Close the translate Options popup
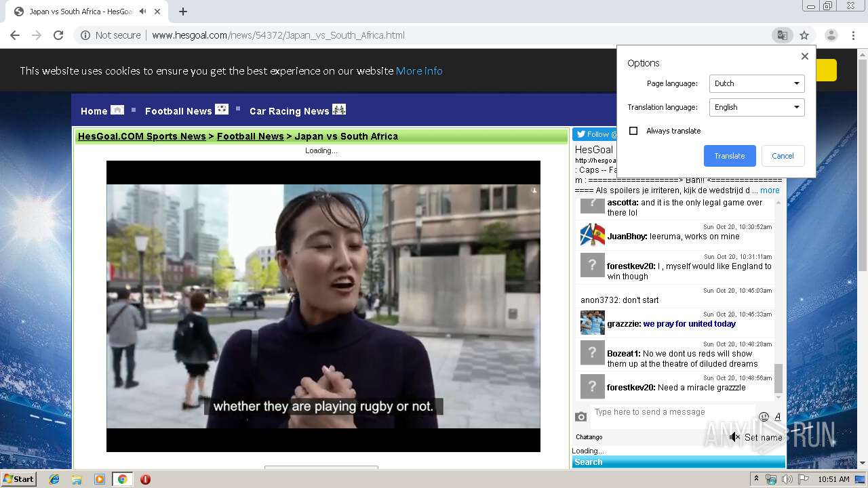The image size is (868, 488). [x=805, y=56]
